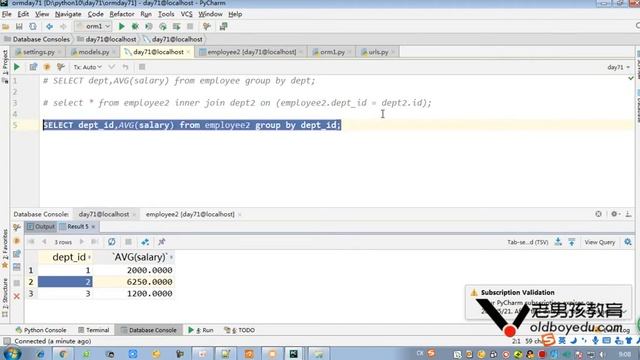640x360 pixels.
Task: Open the Refactor menu
Action: tap(122, 14)
